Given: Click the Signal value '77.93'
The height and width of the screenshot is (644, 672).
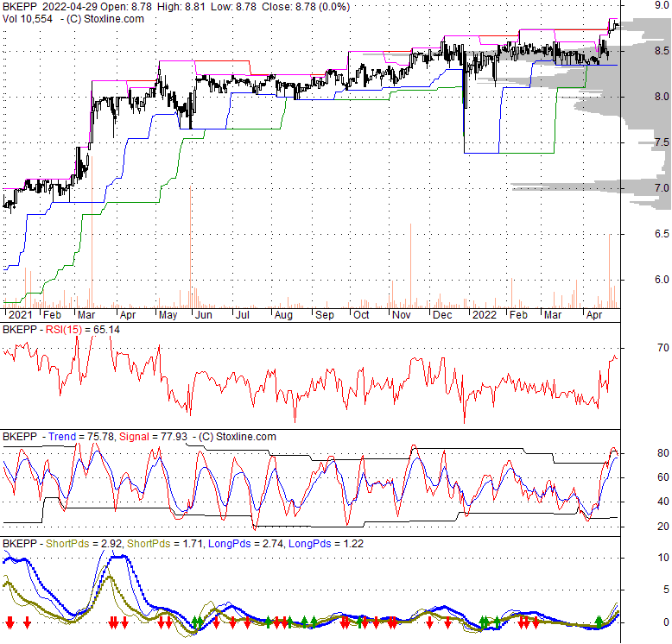Looking at the screenshot, I should pyautogui.click(x=174, y=437).
